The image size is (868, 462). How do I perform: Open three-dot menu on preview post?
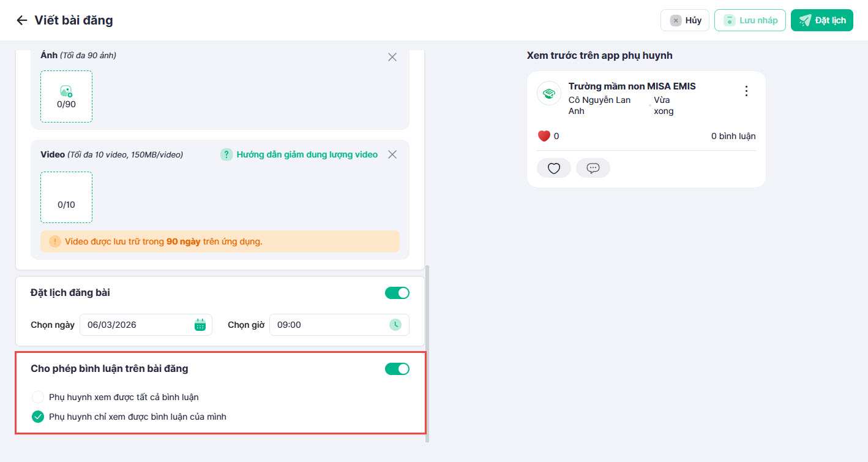(746, 91)
